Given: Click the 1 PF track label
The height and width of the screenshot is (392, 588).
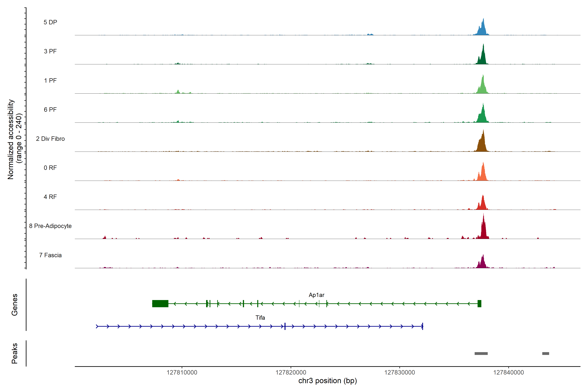Looking at the screenshot, I should click(x=50, y=81).
